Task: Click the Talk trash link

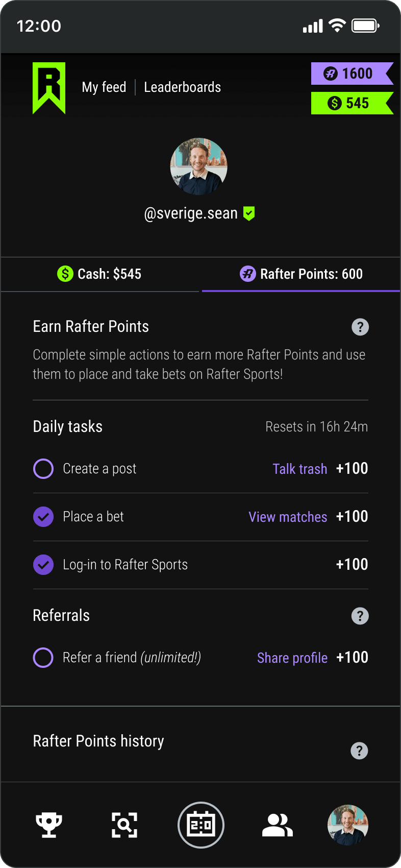Action: point(300,469)
